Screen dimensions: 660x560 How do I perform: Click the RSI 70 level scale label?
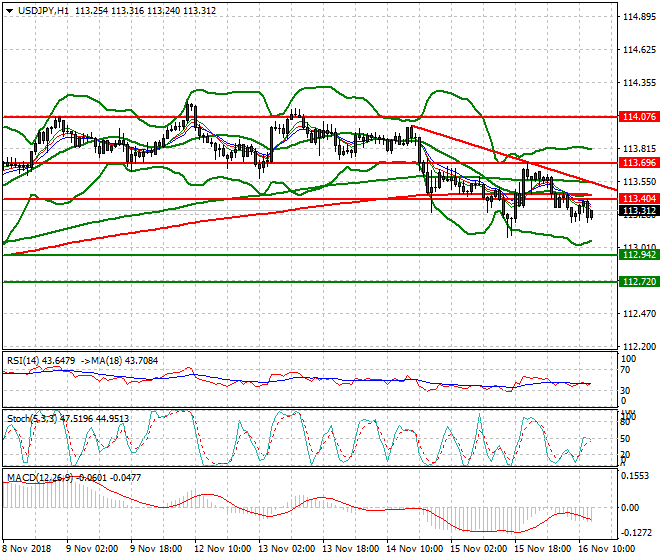(625, 370)
